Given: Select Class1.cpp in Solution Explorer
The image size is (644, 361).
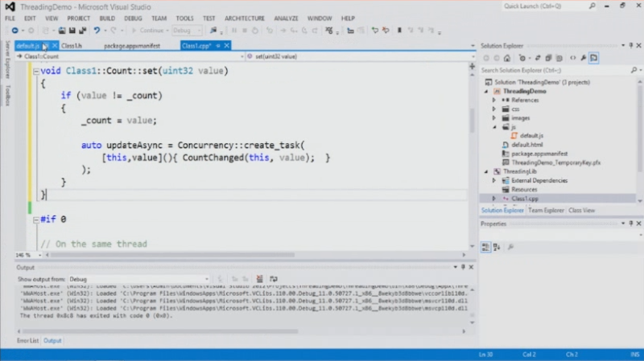Looking at the screenshot, I should point(525,199).
